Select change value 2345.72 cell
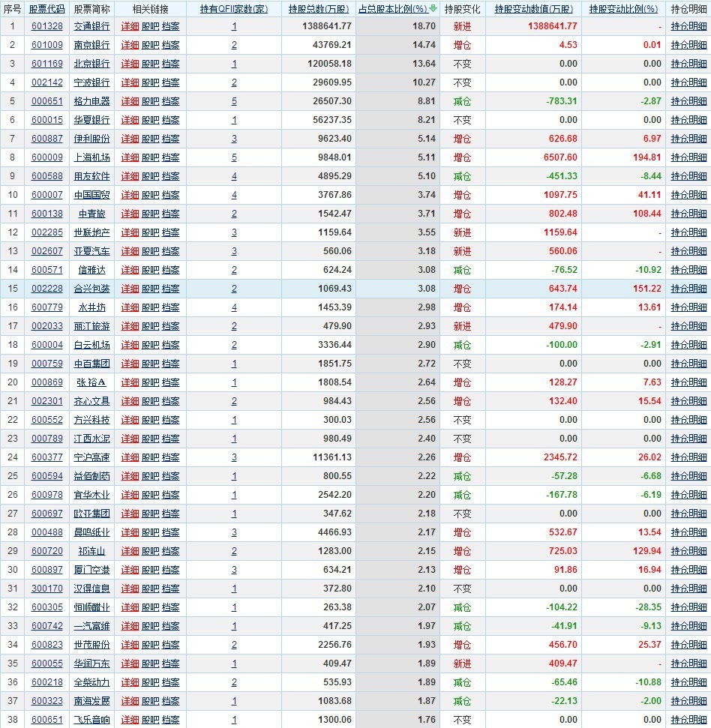 tap(560, 457)
